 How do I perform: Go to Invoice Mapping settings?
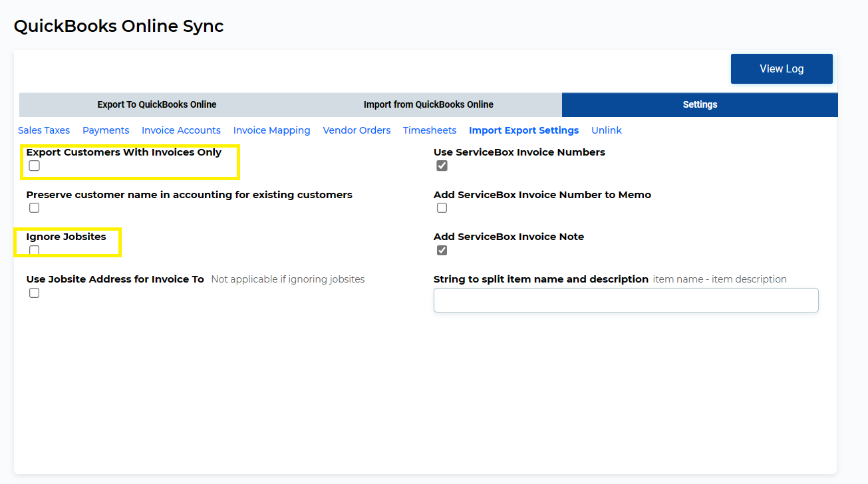[271, 130]
